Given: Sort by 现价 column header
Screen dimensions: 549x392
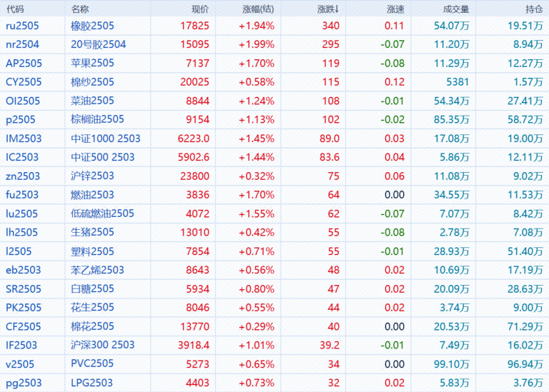Looking at the screenshot, I should (200, 9).
